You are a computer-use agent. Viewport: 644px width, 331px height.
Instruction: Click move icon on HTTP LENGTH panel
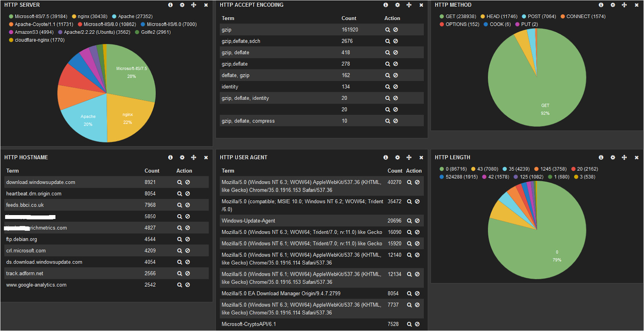pos(624,157)
